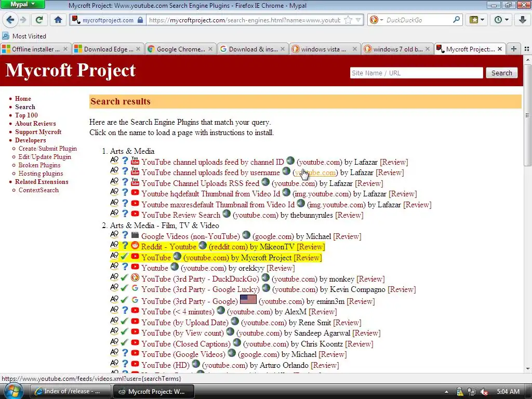Click the Reddit icon in the Reddit - Youtube row
The image size is (532, 399).
[x=135, y=246]
